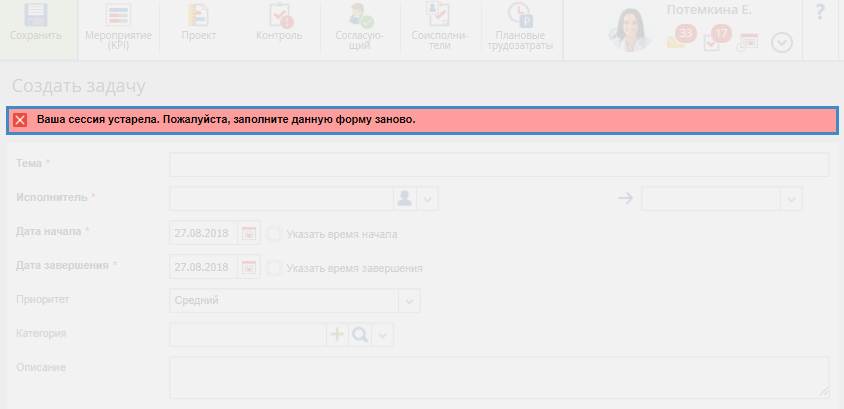
Task: Open calendar picker for Дата завершения
Action: coord(249,267)
